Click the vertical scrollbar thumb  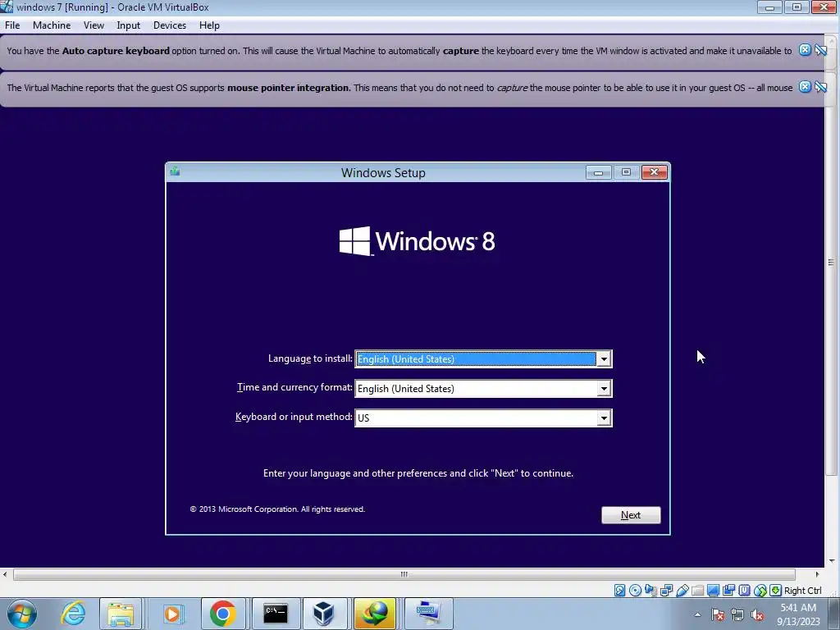tap(831, 262)
